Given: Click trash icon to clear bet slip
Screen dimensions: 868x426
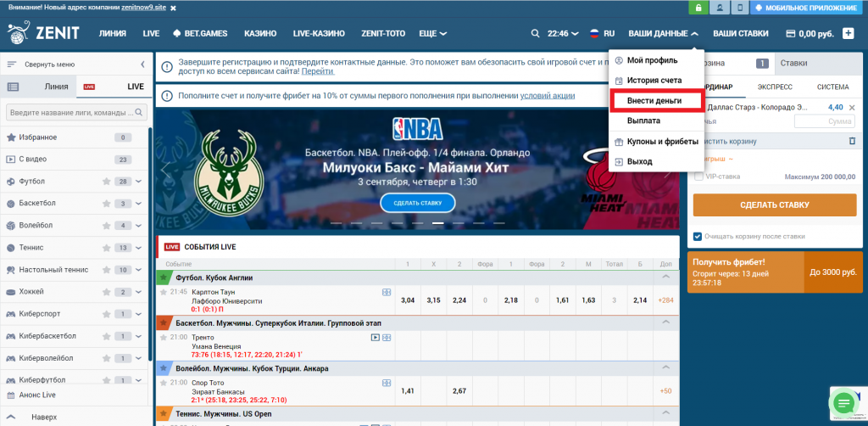Looking at the screenshot, I should click(852, 141).
